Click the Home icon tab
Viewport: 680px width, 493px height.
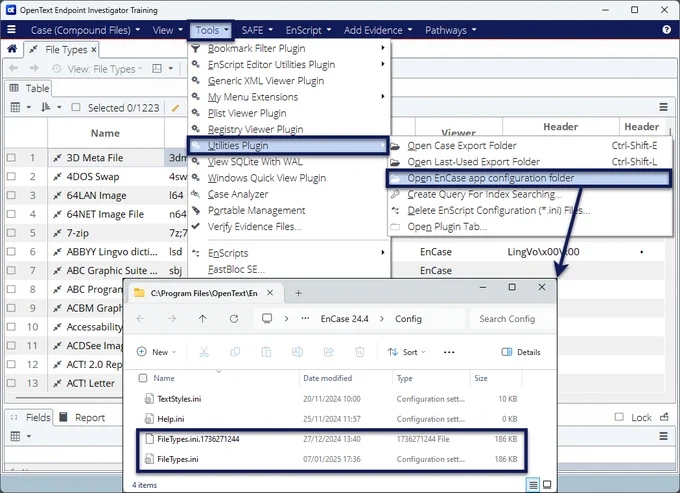tap(12, 49)
